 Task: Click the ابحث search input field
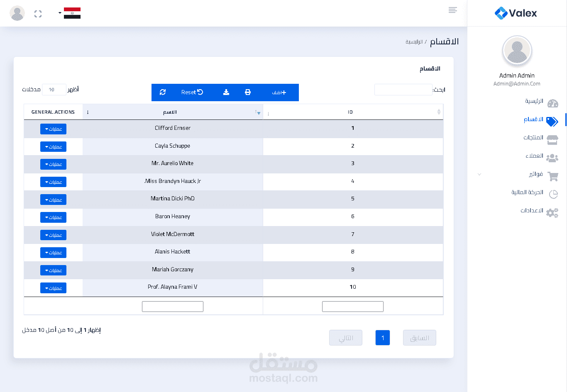[x=403, y=90]
